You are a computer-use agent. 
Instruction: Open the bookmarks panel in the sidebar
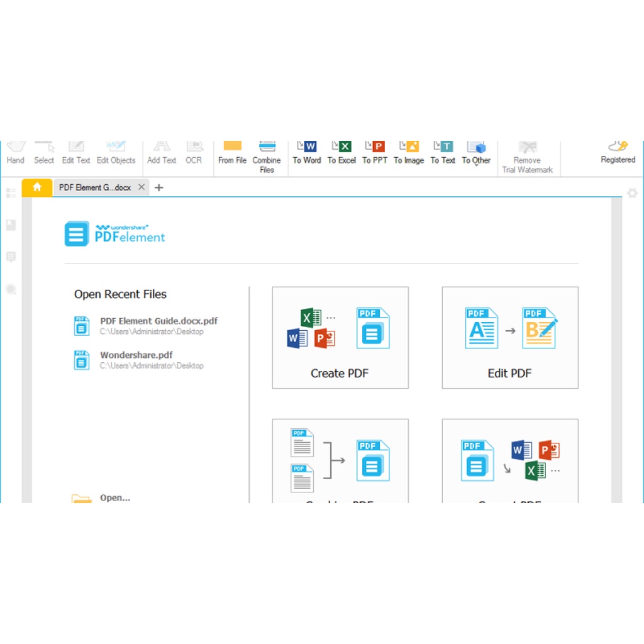[10, 225]
